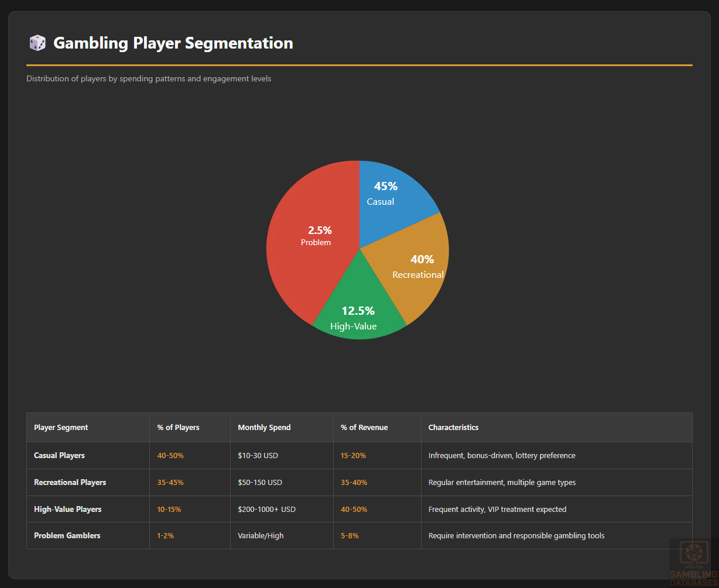Click the Gambling Databases watermark logo
Viewport: 719px width, 588px height.
(693, 562)
